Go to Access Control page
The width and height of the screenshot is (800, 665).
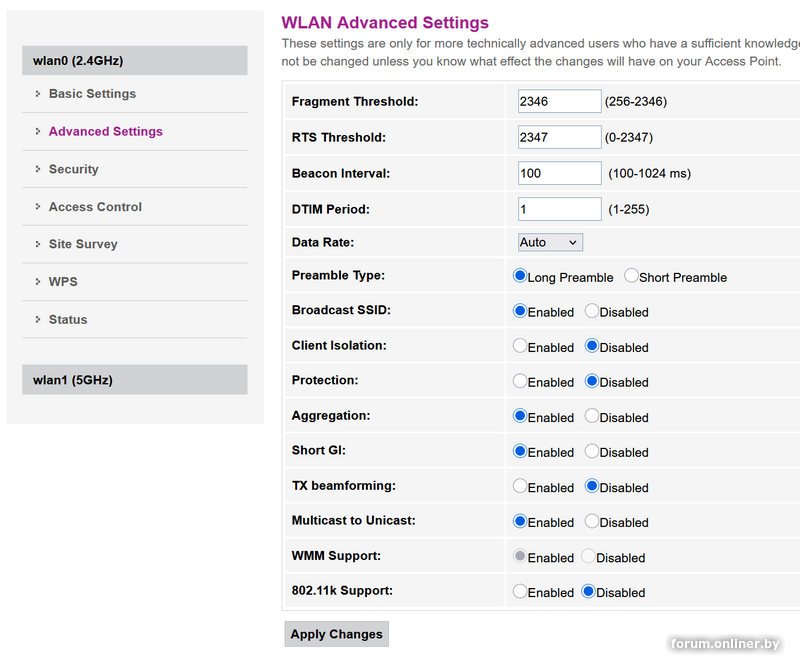click(x=95, y=207)
